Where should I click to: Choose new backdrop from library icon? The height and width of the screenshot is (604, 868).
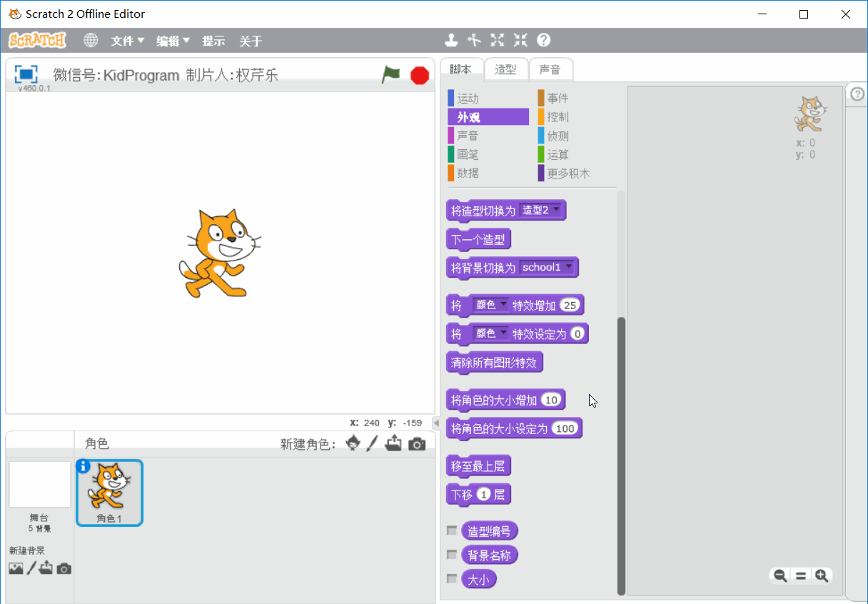click(x=16, y=569)
